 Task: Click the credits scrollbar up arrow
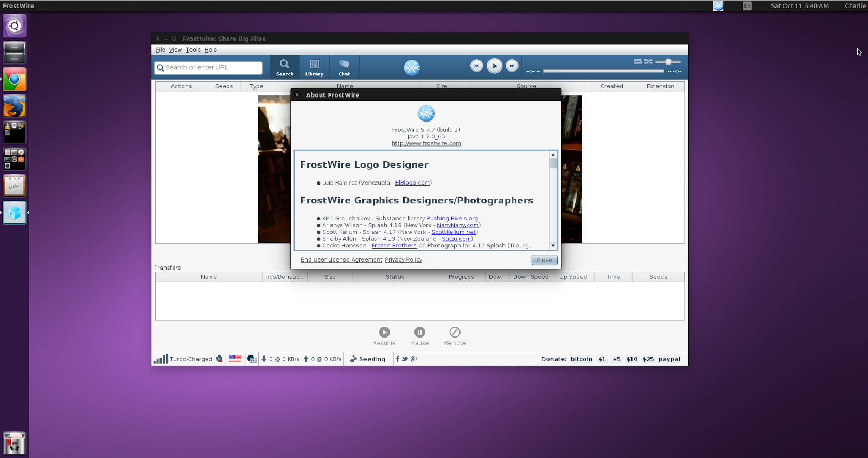553,155
